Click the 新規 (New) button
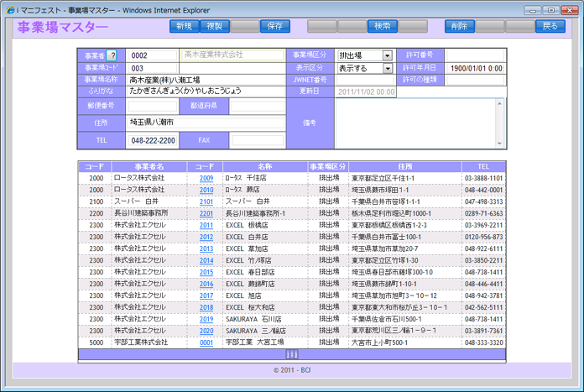Screen dimensions: 584x392 [x=185, y=26]
